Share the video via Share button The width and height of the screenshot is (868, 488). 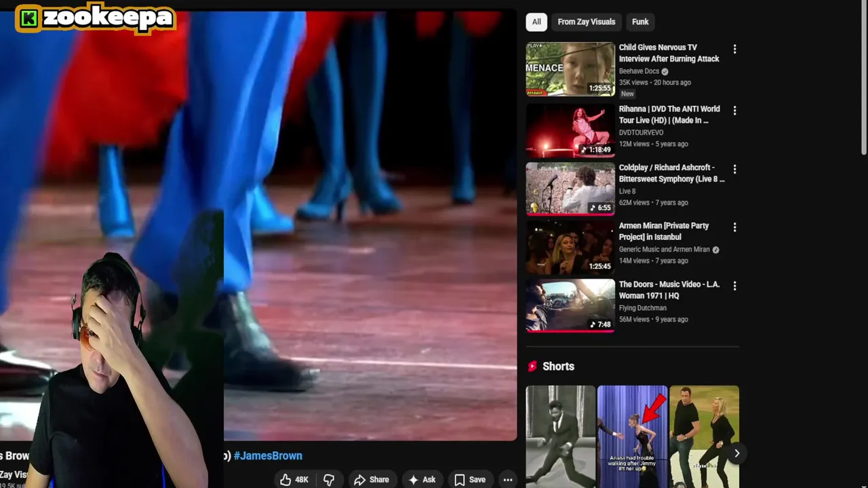tap(372, 479)
